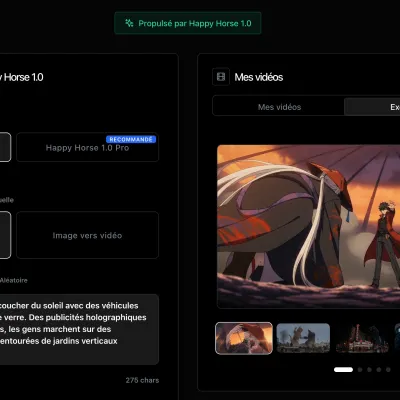Select the Happy Horse 1.0 Pro model
Viewport: 400px width, 400px height.
pos(87,147)
